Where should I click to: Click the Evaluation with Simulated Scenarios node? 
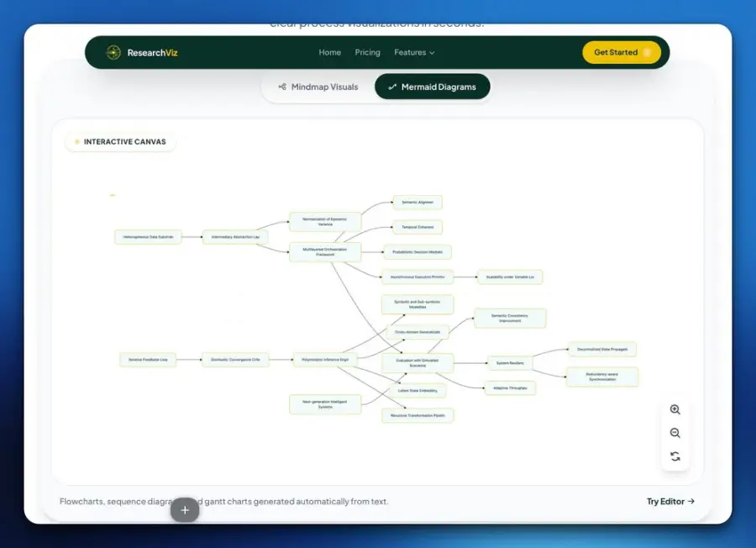[x=417, y=363]
